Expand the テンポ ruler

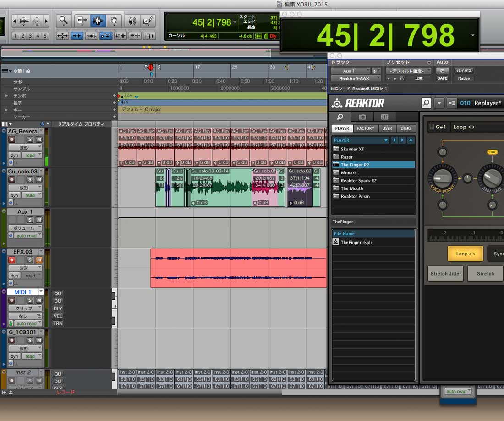tap(6, 95)
